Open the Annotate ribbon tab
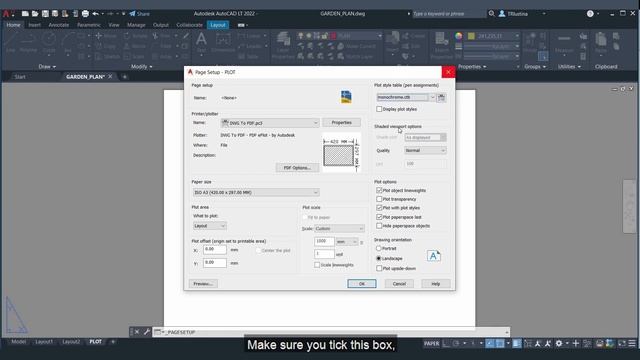Image resolution: width=640 pixels, height=360 pixels. [59, 25]
